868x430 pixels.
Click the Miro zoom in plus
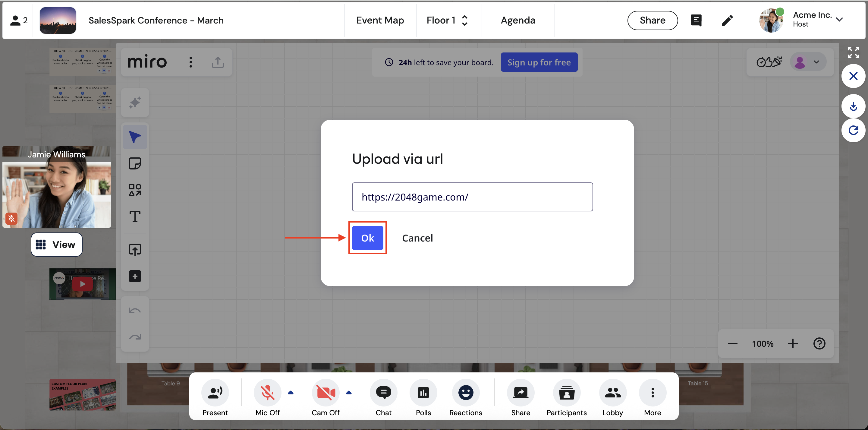(x=793, y=344)
